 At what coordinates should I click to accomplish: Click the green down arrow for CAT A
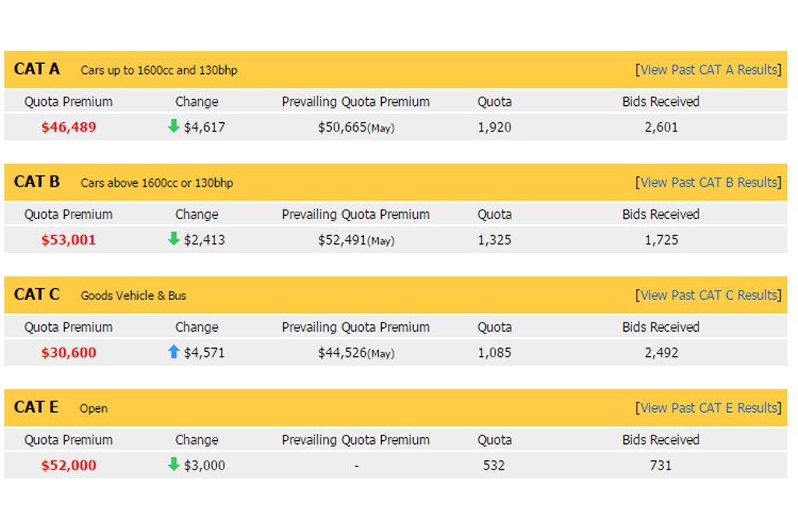pyautogui.click(x=174, y=126)
